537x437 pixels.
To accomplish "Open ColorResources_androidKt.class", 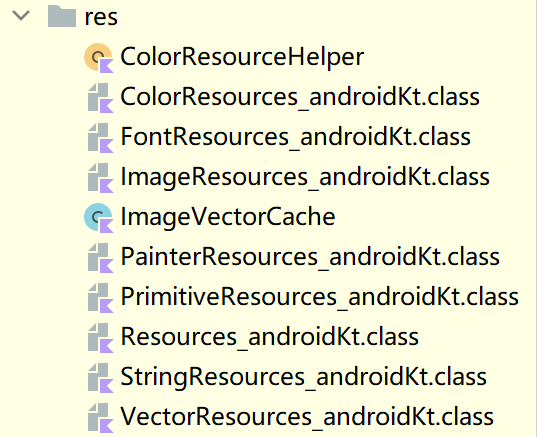I will coord(300,97).
